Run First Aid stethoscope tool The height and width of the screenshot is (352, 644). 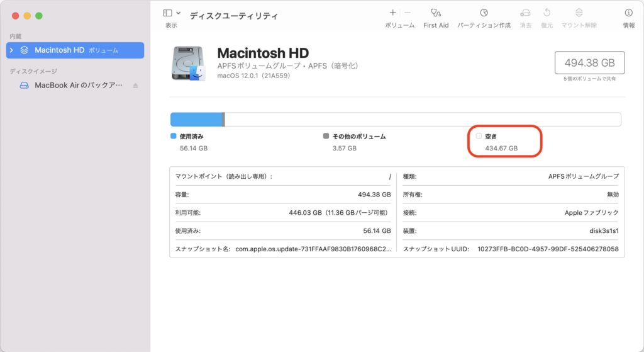click(x=436, y=13)
